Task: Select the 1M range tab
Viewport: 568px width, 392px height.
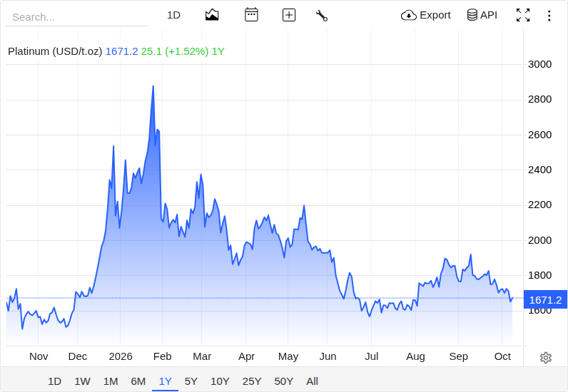Action: [x=111, y=381]
